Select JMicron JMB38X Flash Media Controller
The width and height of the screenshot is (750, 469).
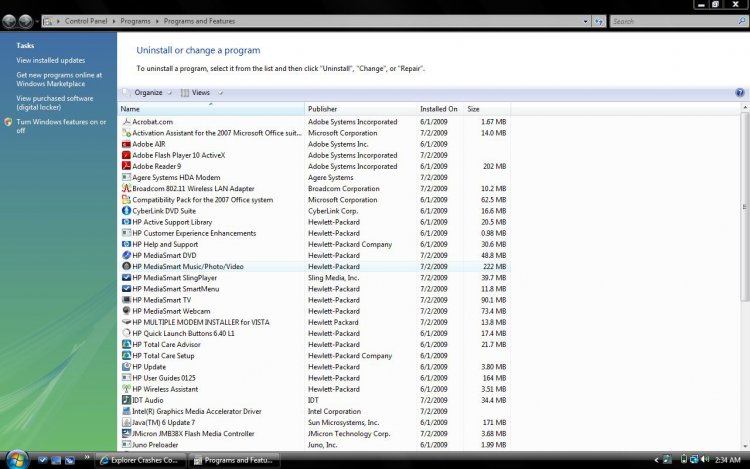(x=314, y=434)
